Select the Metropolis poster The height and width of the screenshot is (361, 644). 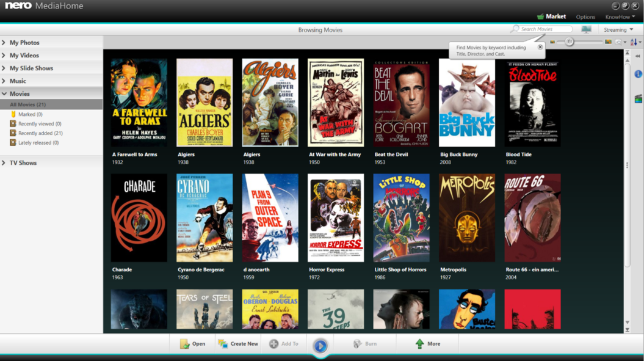coord(467,218)
